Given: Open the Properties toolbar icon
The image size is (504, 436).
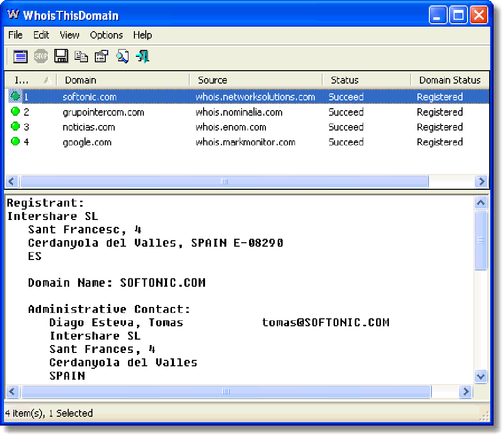Looking at the screenshot, I should click(x=102, y=56).
